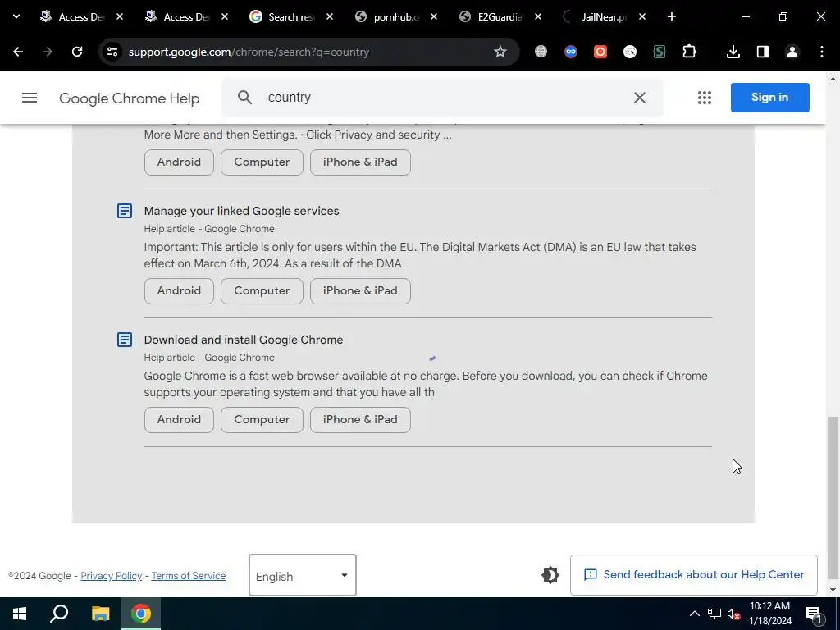Open Chrome three-dot menu
The image size is (840, 630).
click(822, 52)
